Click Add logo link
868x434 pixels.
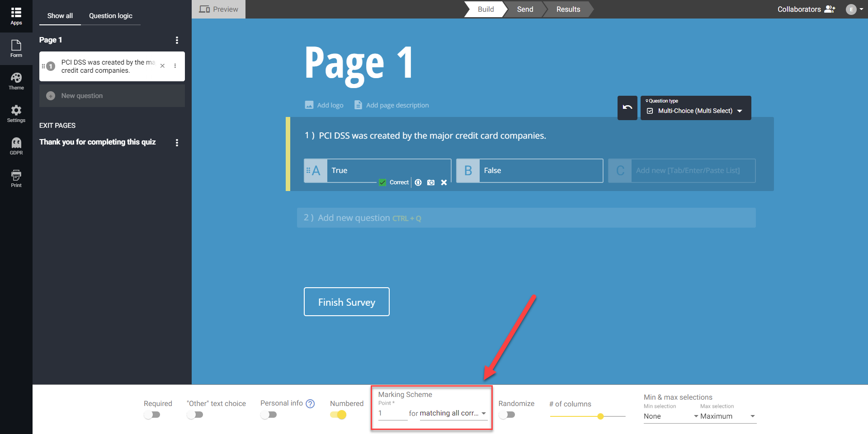click(x=330, y=105)
